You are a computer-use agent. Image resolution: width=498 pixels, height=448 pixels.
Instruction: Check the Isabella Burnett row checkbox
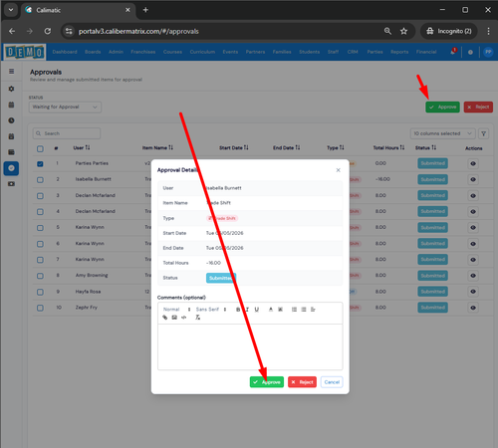click(40, 180)
